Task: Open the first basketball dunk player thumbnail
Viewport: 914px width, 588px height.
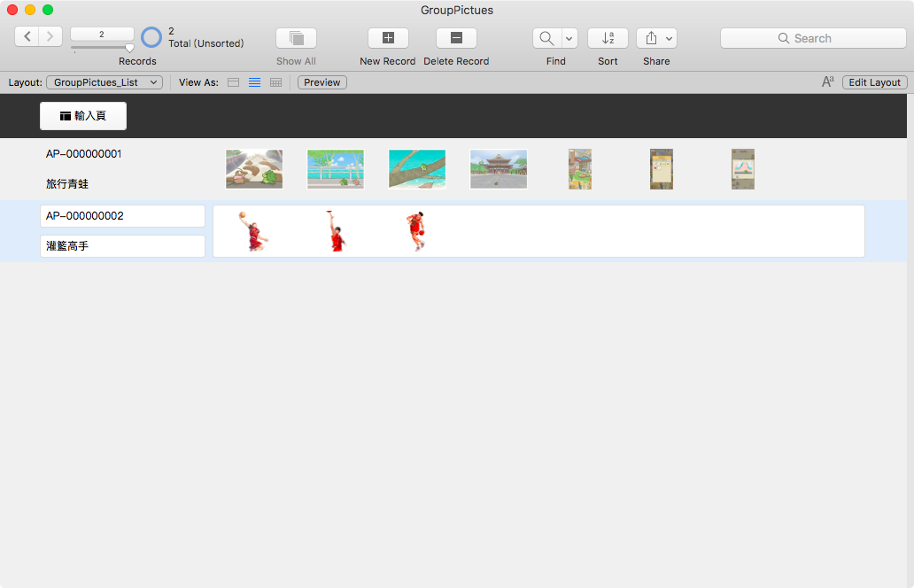Action: pyautogui.click(x=253, y=231)
